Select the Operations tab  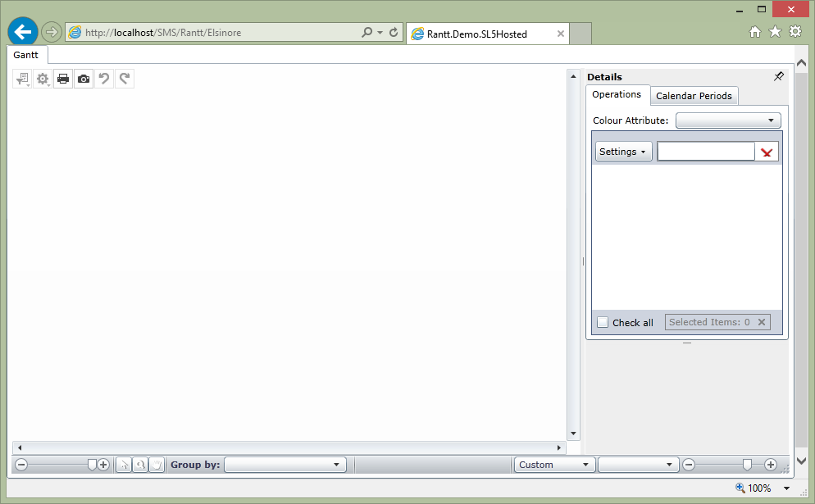(617, 95)
